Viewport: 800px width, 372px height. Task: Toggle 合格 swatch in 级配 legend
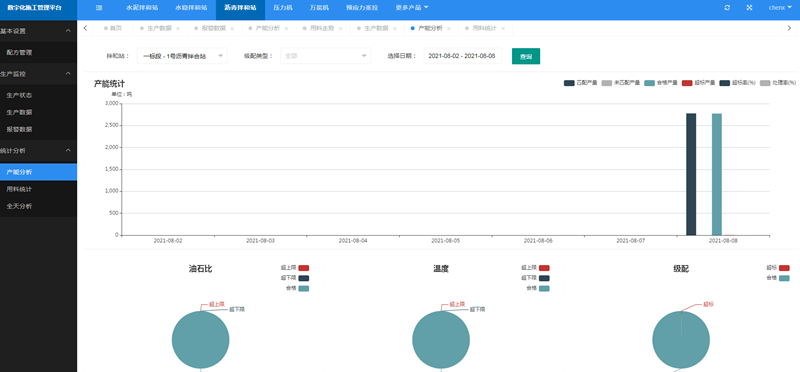click(784, 278)
